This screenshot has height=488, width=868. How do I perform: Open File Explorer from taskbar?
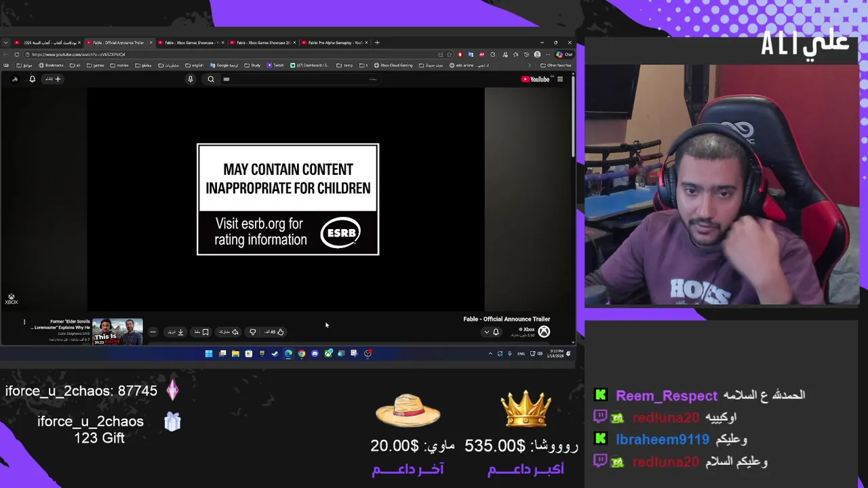235,353
